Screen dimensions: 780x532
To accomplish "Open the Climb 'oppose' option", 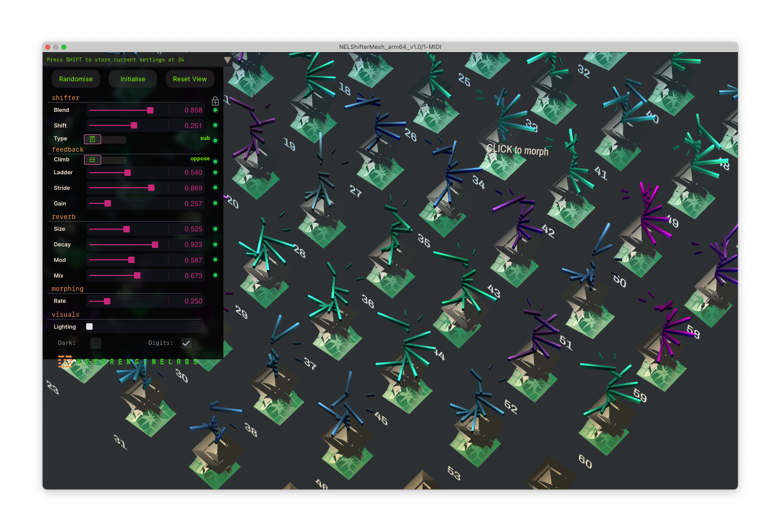I will (x=200, y=159).
